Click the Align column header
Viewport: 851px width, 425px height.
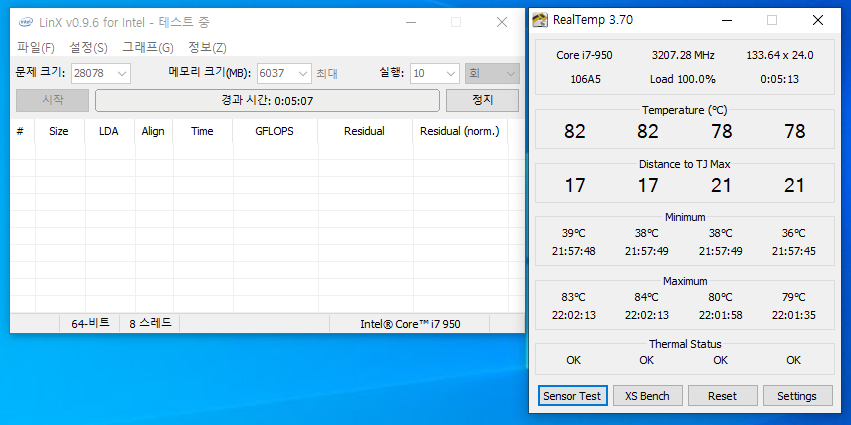[x=154, y=131]
